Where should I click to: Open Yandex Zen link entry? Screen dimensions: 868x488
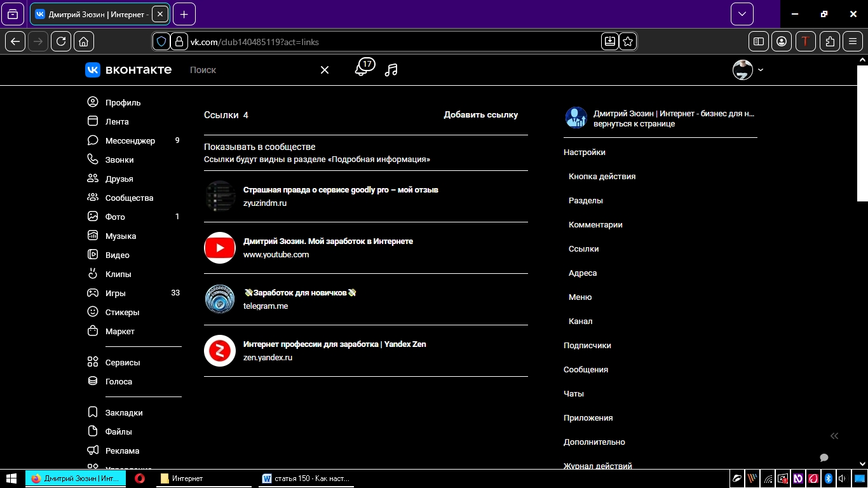(x=334, y=344)
